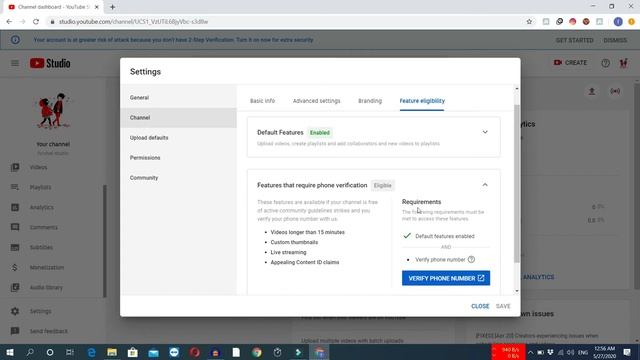The image size is (640, 360).
Task: Click the 'Live streaming' list item
Action: [288, 252]
